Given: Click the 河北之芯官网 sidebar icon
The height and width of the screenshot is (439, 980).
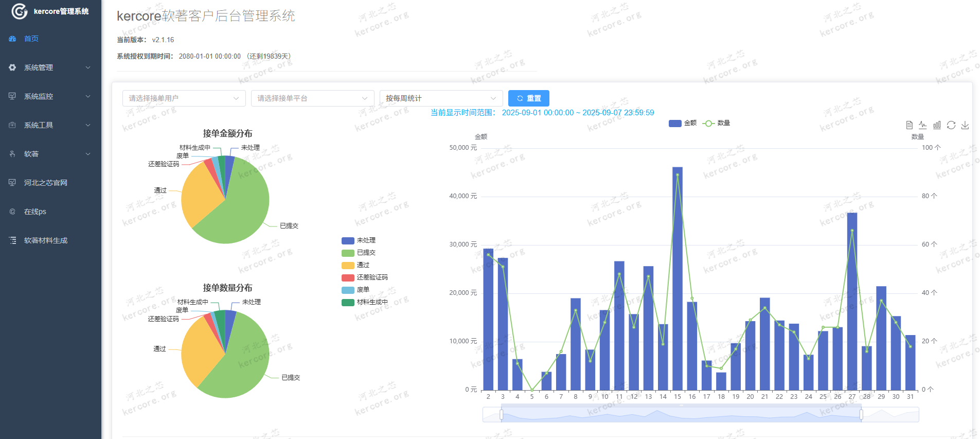Looking at the screenshot, I should point(12,183).
